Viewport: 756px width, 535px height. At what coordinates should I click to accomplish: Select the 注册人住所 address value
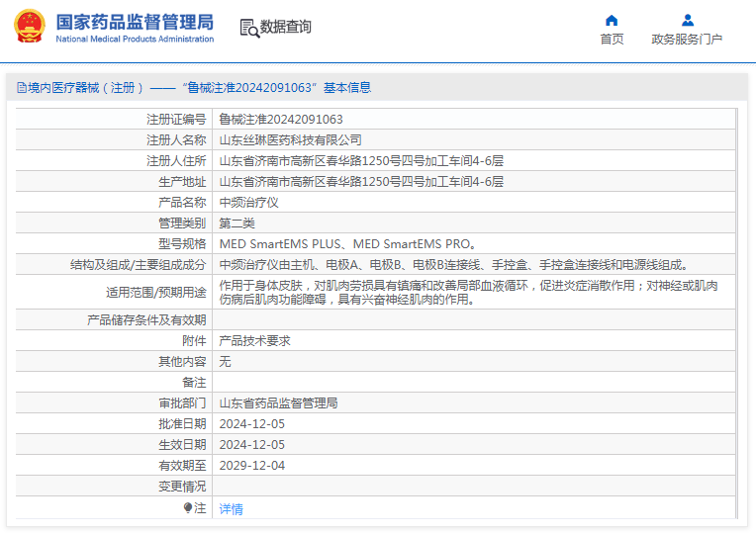pyautogui.click(x=361, y=160)
